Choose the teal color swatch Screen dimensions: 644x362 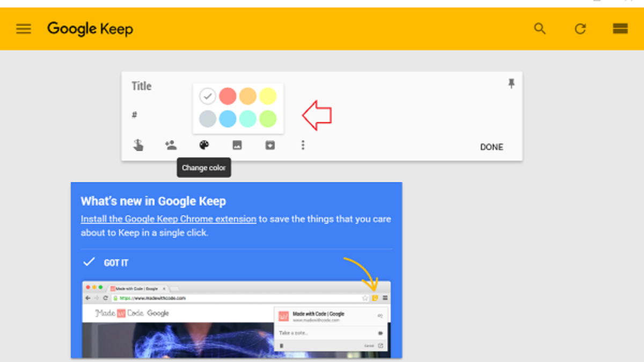click(247, 119)
